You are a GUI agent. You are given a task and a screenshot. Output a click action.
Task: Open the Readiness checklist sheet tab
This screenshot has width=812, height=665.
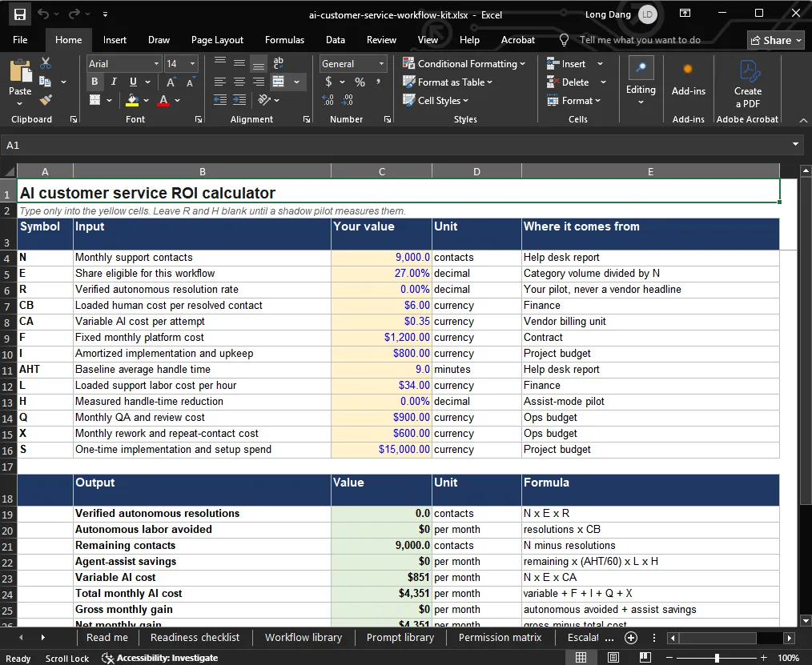(195, 637)
